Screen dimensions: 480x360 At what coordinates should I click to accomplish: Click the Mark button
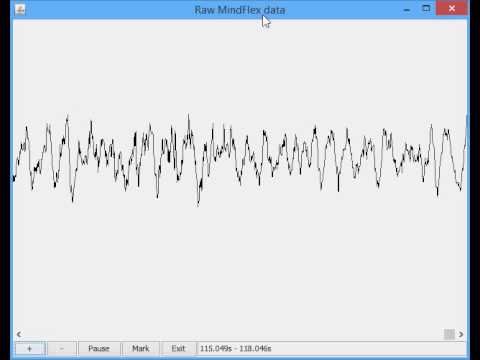click(141, 348)
